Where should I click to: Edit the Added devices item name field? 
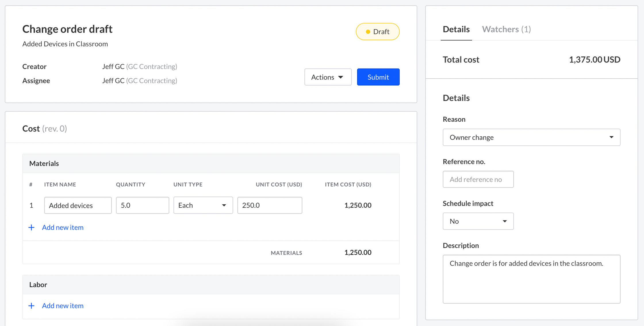(78, 205)
